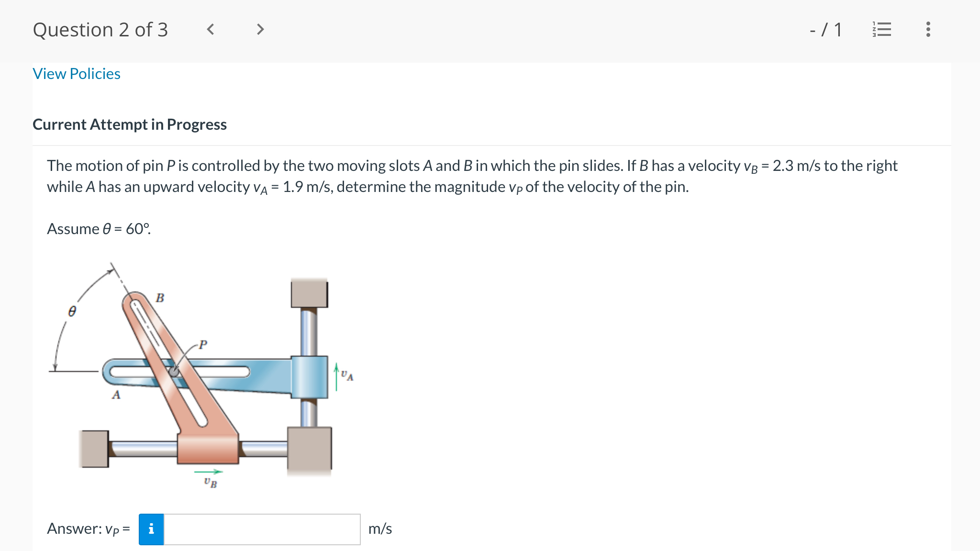Screen dimensions: 980x551
Task: Click the Question 2 of 3 heading
Action: 100,30
